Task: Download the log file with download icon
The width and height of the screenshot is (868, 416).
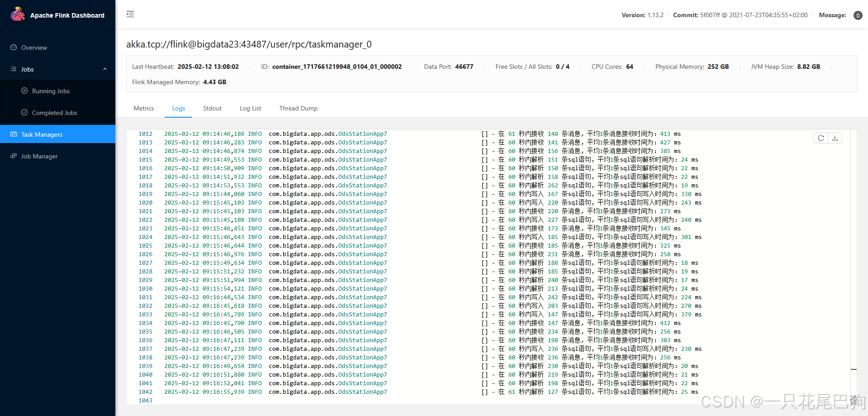Action: (835, 138)
